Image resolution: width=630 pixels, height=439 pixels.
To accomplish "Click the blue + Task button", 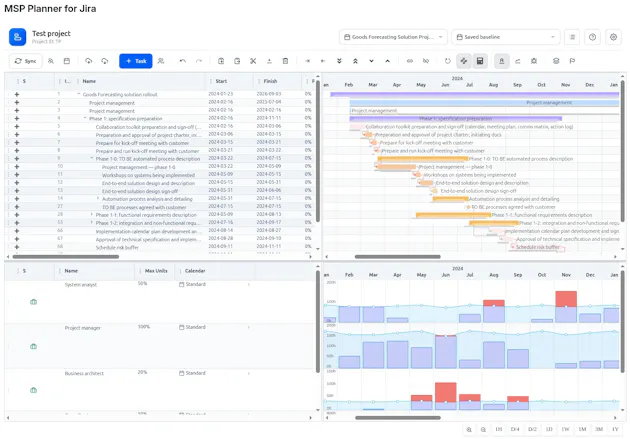I will [x=136, y=61].
